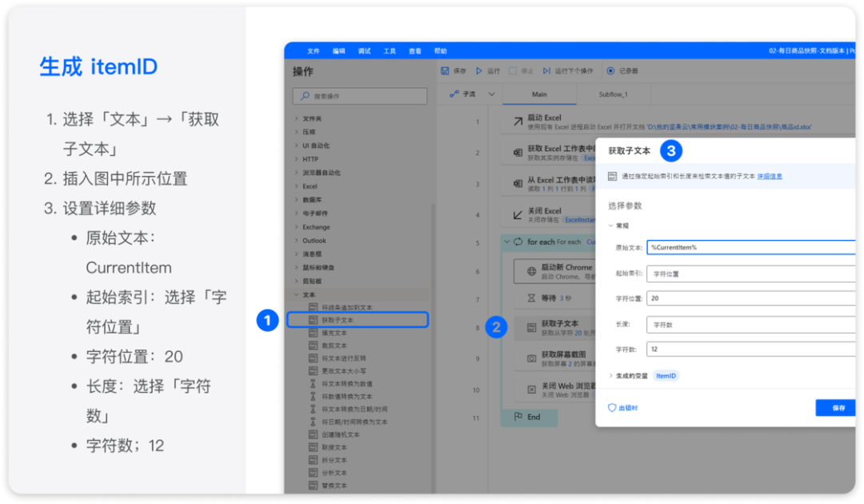Click the Subflows (子流) flow icon
This screenshot has width=864, height=504.
pyautogui.click(x=454, y=94)
